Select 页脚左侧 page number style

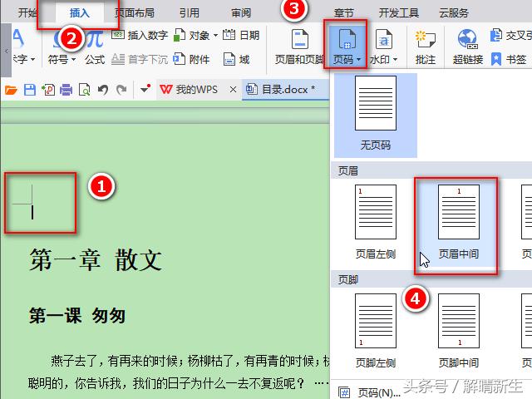[x=376, y=331]
